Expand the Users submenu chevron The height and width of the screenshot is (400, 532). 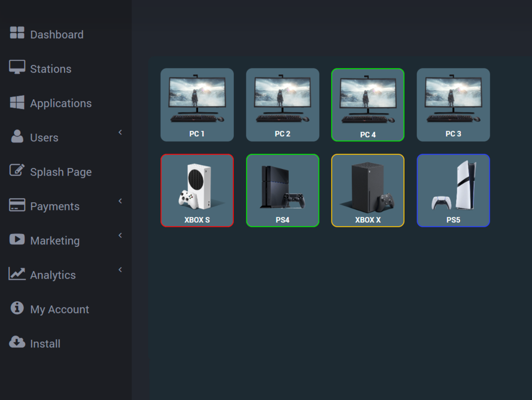pos(120,133)
